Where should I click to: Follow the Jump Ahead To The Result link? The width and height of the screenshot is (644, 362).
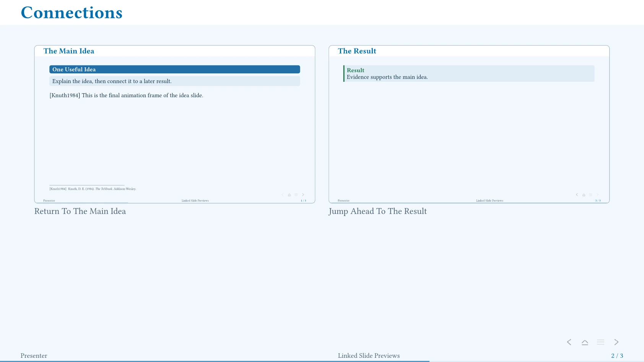[378, 211]
